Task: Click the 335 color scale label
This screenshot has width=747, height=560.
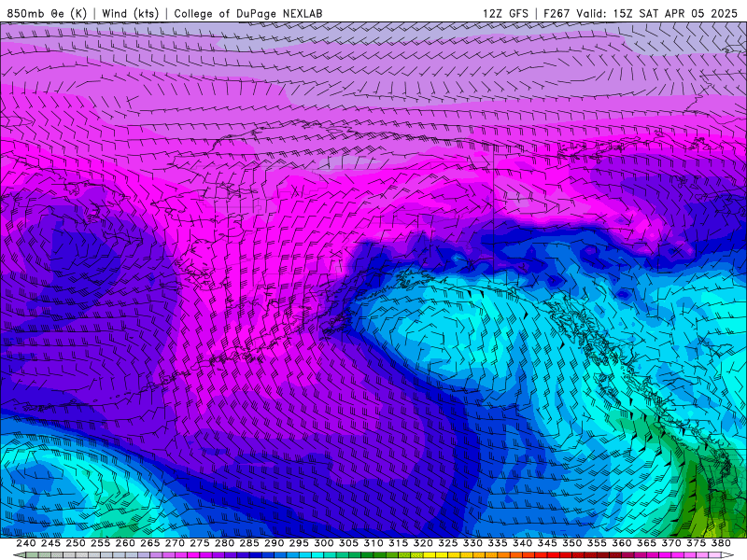Action: point(498,543)
